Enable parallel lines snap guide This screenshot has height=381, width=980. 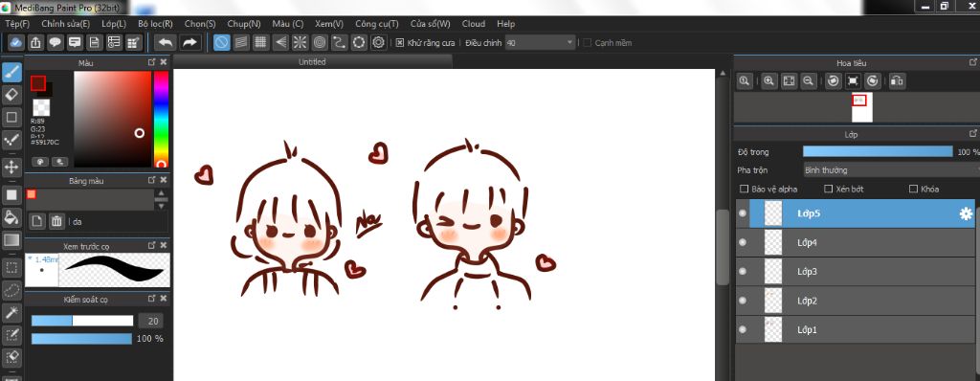tap(241, 42)
